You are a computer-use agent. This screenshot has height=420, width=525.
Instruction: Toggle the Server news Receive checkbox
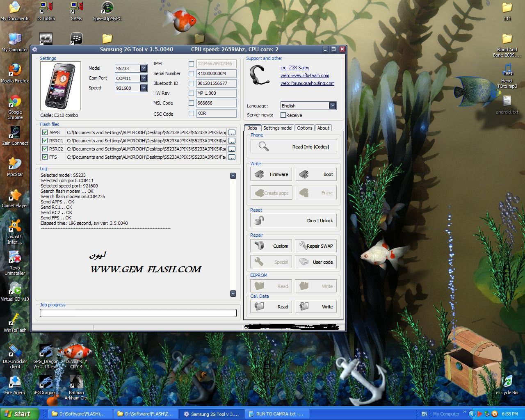pos(283,115)
